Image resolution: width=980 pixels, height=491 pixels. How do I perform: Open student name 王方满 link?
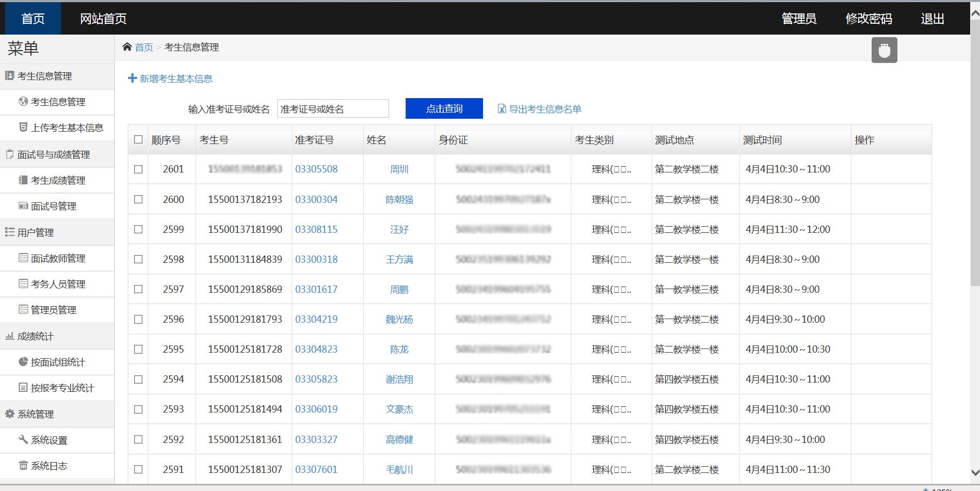pyautogui.click(x=399, y=259)
